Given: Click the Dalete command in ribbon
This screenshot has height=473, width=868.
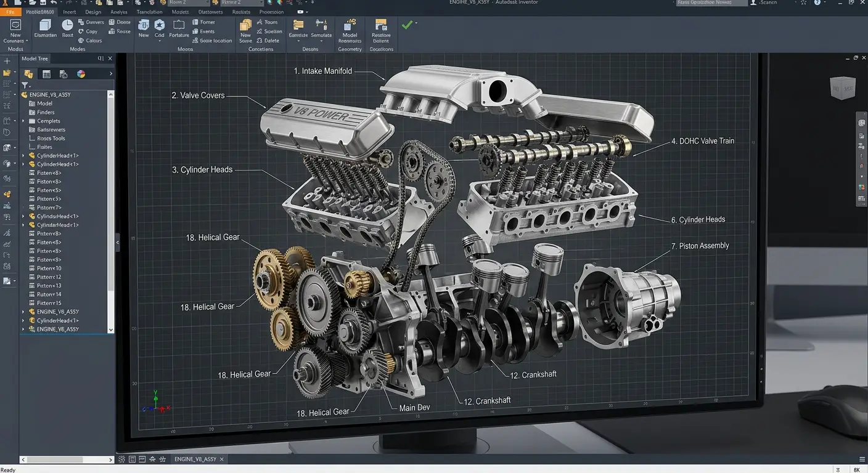Looking at the screenshot, I should point(268,41).
